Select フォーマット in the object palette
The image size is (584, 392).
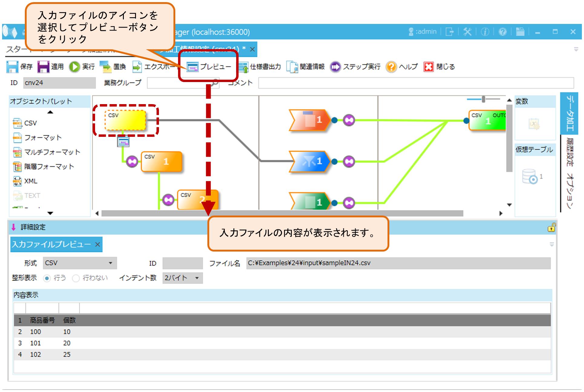point(37,138)
